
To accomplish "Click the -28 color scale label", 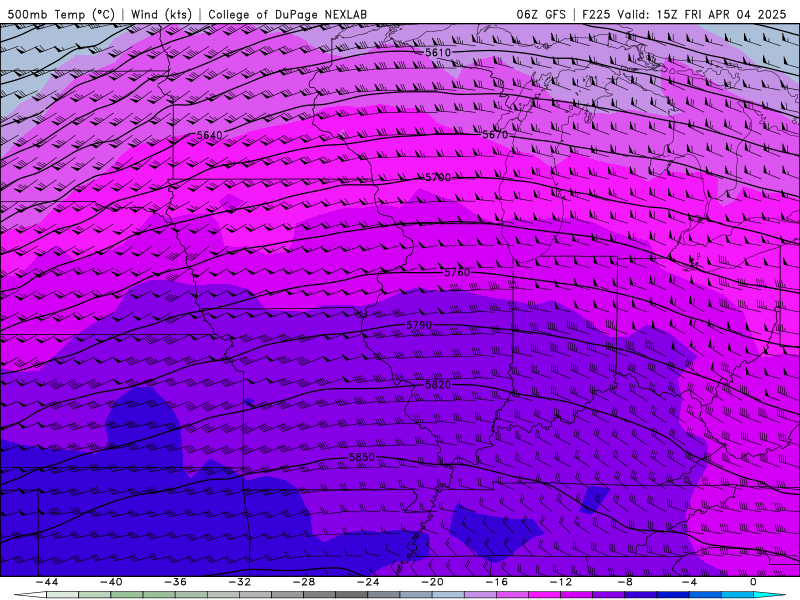I will [304, 582].
